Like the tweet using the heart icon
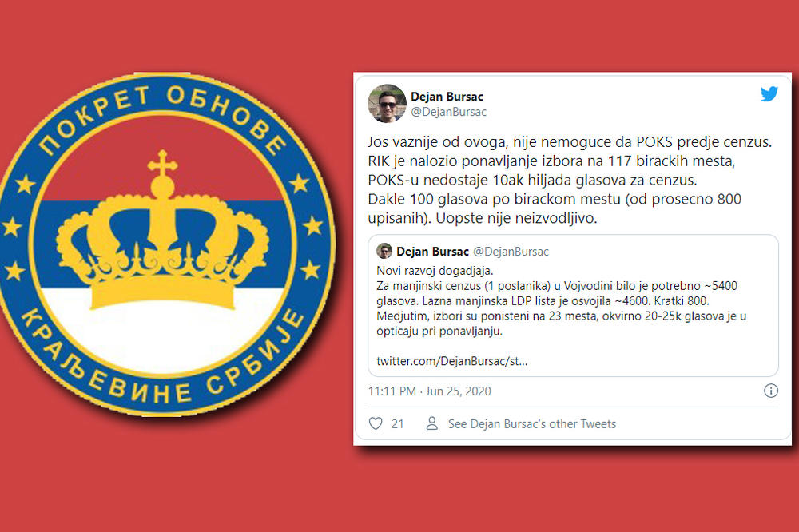The height and width of the screenshot is (532, 799). coord(374,424)
